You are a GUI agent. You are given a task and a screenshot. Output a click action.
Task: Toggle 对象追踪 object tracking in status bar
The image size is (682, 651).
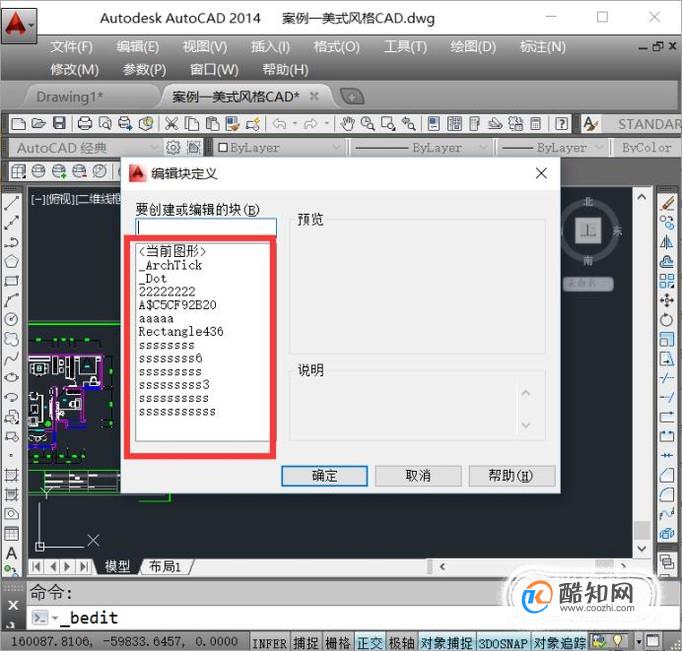560,643
